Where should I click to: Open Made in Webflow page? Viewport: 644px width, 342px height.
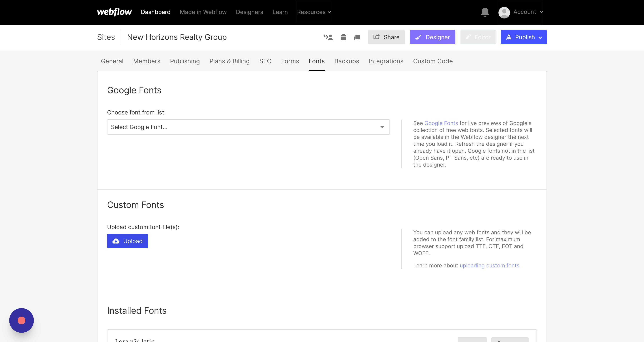click(203, 12)
